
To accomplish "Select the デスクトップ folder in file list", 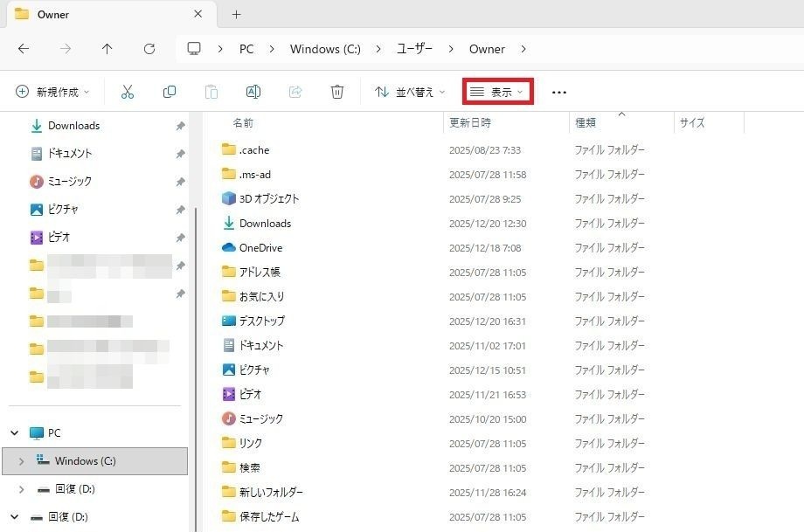I will tap(261, 321).
